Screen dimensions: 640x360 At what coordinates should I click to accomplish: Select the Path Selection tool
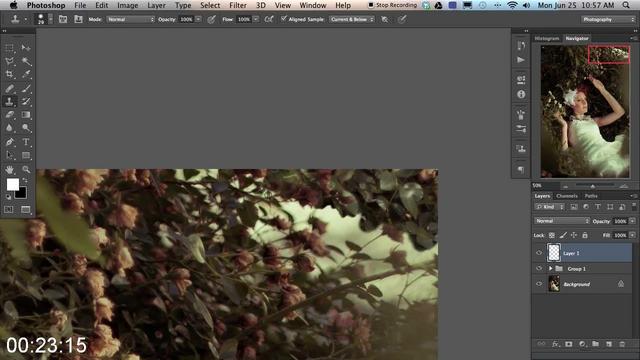point(10,155)
